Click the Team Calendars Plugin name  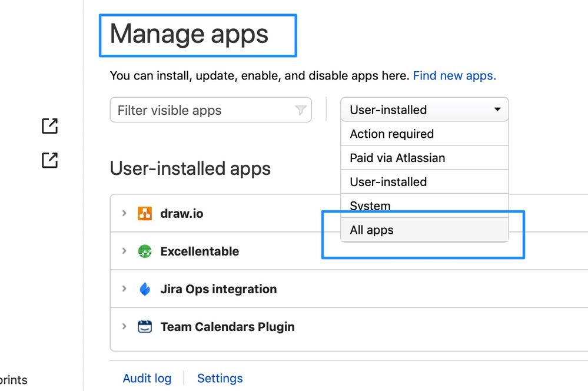click(227, 327)
